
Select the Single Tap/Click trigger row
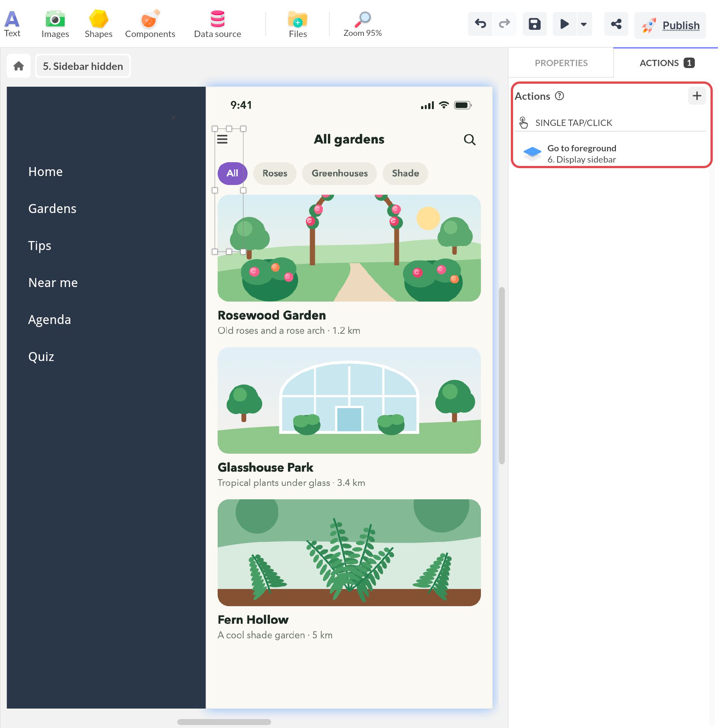610,123
